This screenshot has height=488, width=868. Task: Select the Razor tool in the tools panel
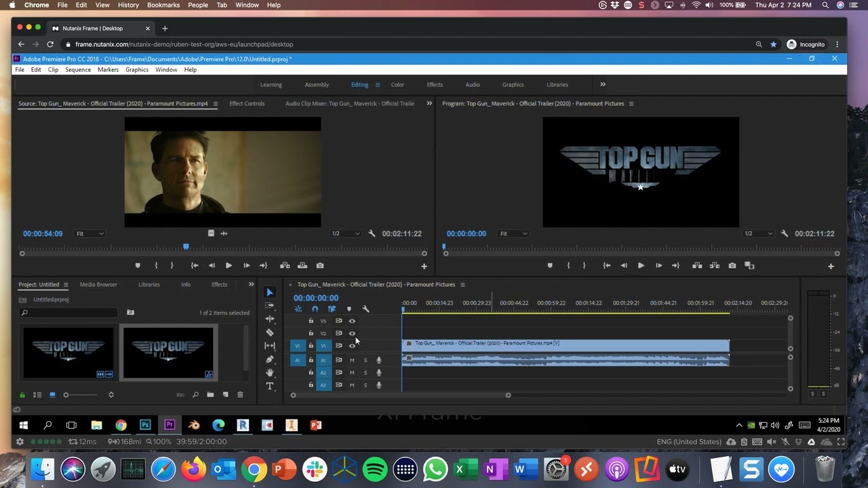(270, 332)
